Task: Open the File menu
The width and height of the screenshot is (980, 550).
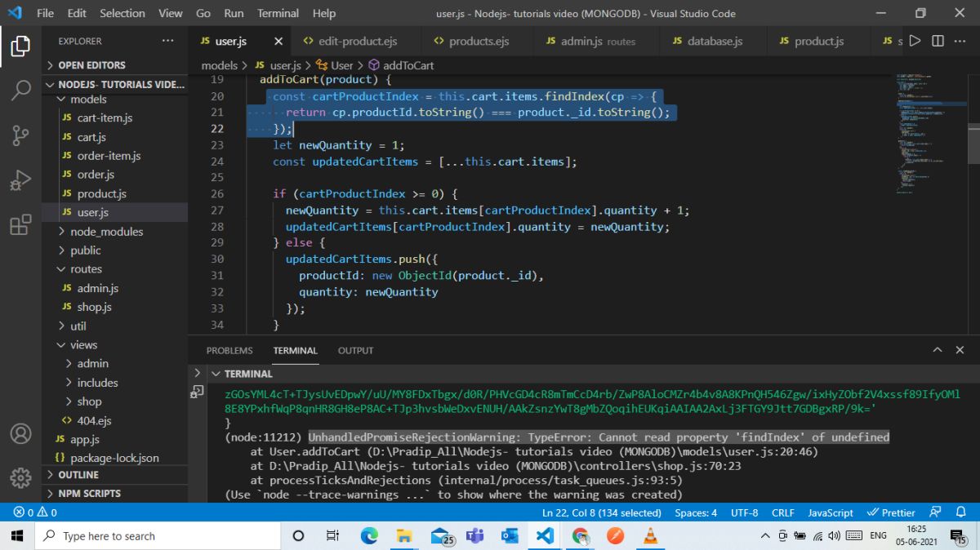Action: (x=45, y=13)
